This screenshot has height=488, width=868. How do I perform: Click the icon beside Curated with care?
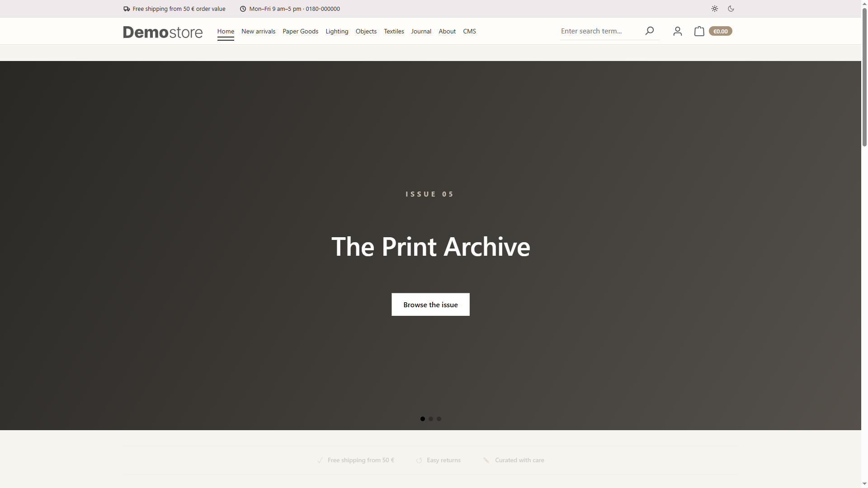point(486,460)
